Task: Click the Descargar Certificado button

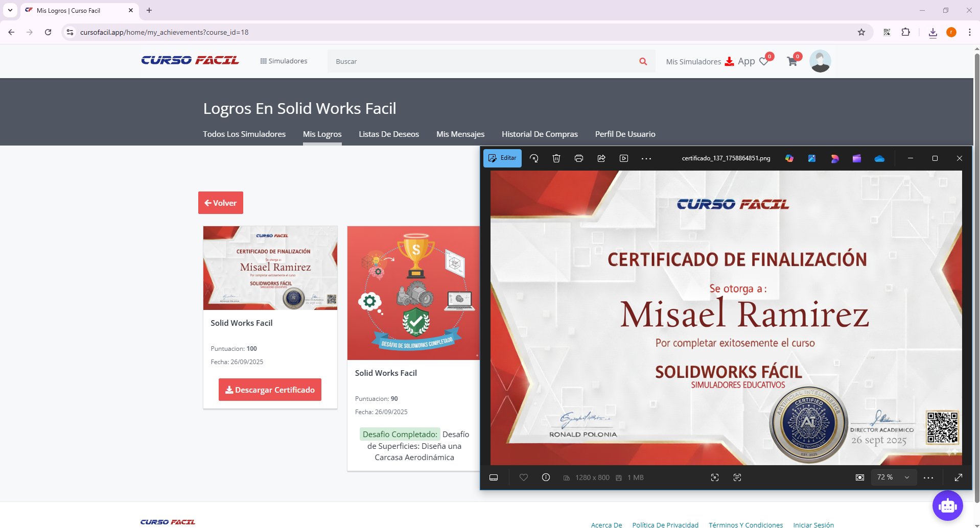Action: coord(270,390)
